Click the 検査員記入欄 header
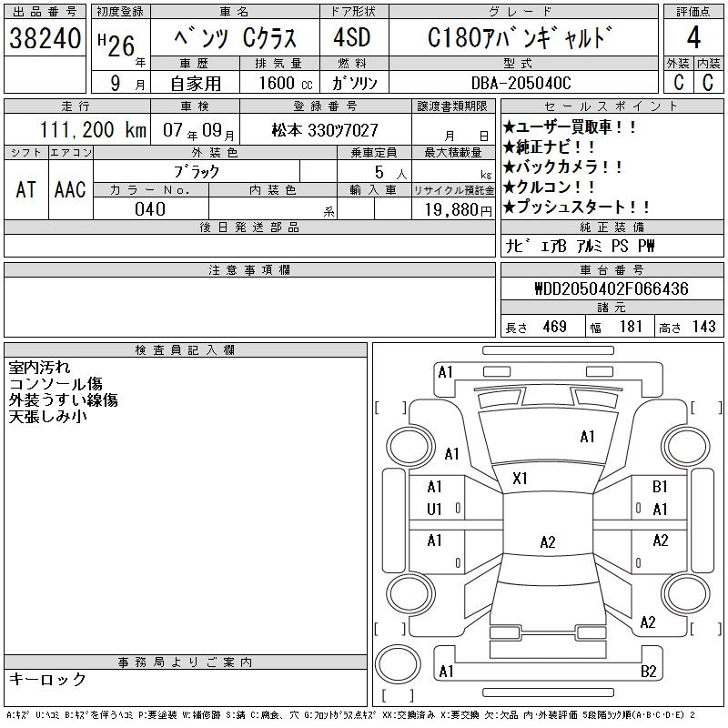The image size is (728, 728). tap(186, 350)
